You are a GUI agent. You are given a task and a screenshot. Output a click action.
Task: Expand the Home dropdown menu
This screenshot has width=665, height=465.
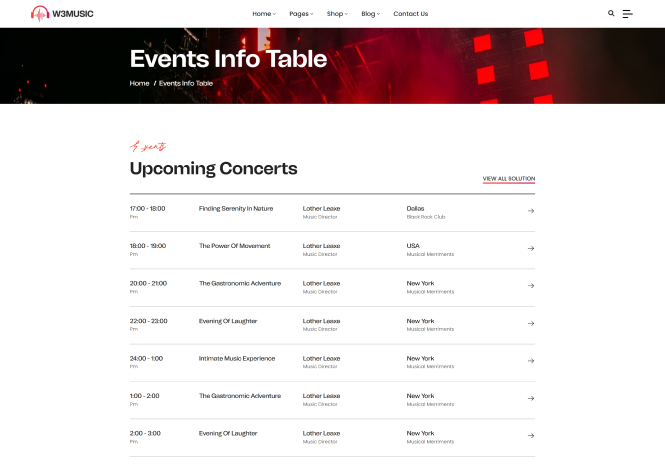[x=263, y=14]
